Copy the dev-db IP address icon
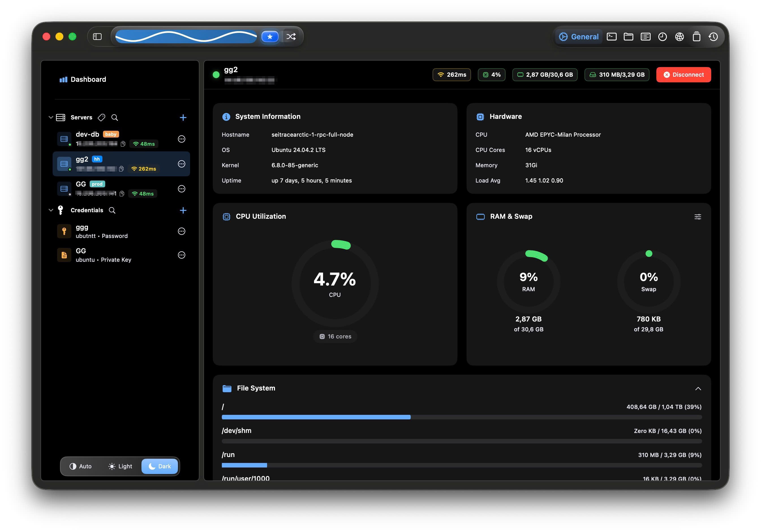This screenshot has width=761, height=532. (x=123, y=143)
